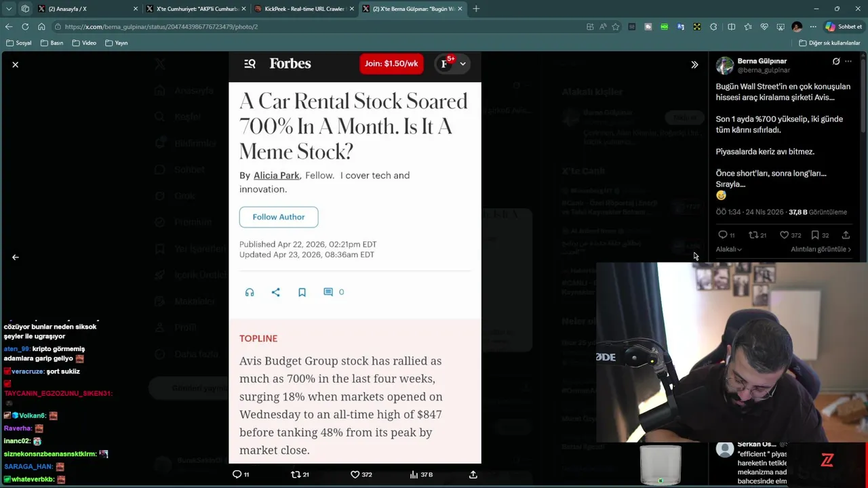The height and width of the screenshot is (488, 868).
Task: Open the tab actions workspaces icon
Action: pos(25,9)
